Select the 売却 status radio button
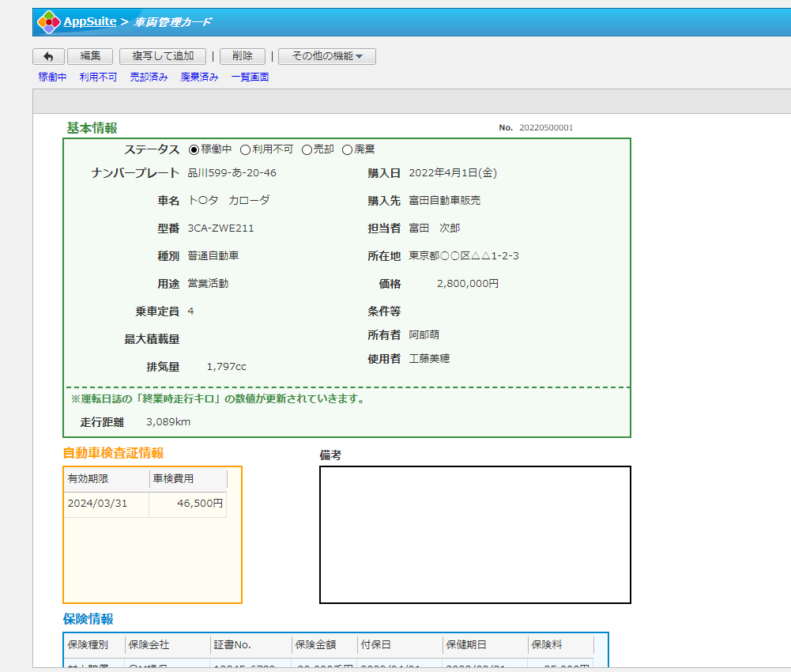The height and width of the screenshot is (672, 791). point(307,150)
